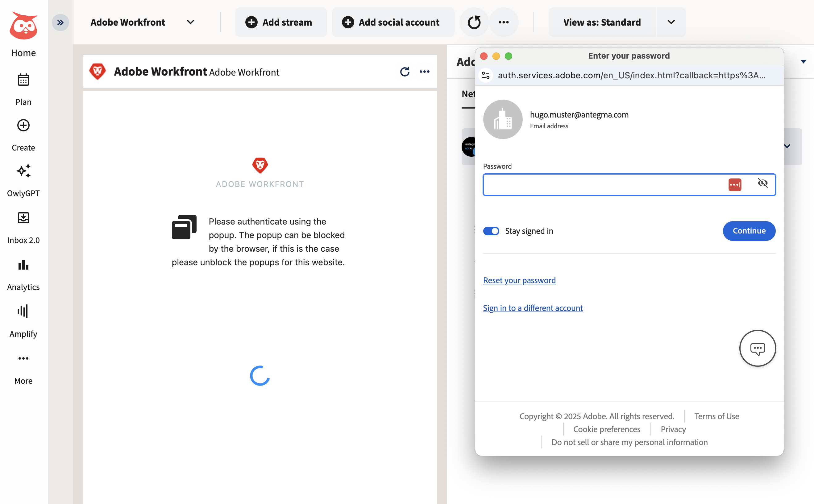Click Do not sell or share link
Image resolution: width=814 pixels, height=504 pixels.
pos(629,442)
